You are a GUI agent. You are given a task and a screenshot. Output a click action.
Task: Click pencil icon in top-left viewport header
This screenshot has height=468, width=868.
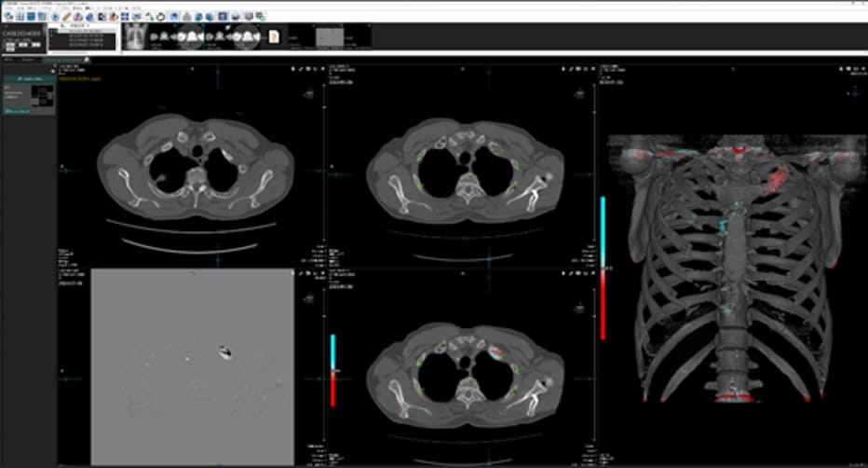point(301,69)
